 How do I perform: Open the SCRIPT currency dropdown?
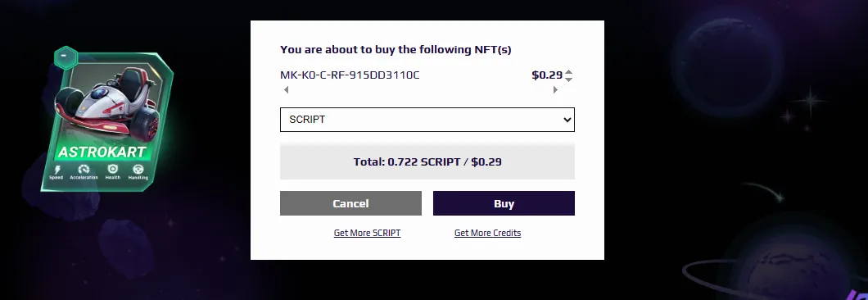click(x=427, y=120)
